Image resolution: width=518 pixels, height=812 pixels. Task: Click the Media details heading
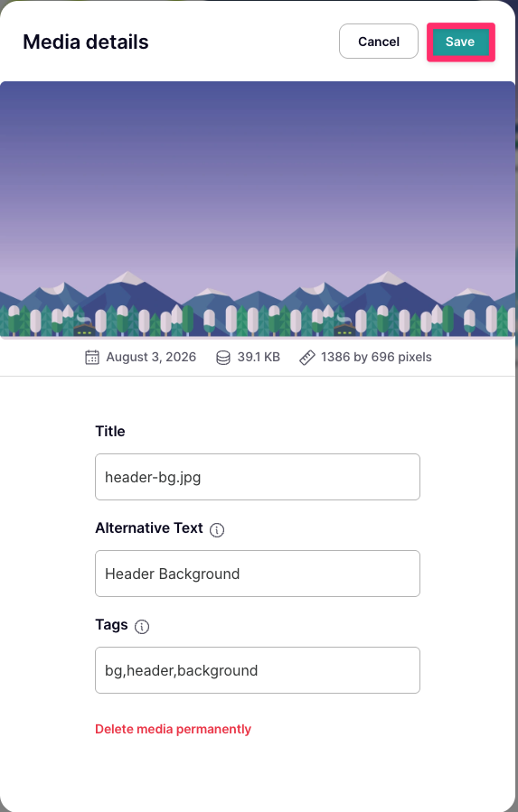(x=86, y=42)
